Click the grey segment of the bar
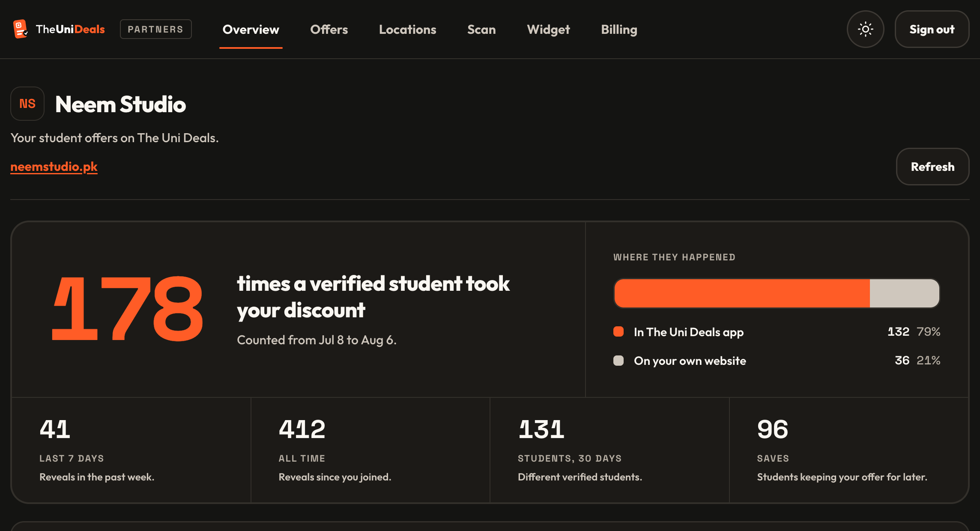Image resolution: width=980 pixels, height=531 pixels. (905, 293)
